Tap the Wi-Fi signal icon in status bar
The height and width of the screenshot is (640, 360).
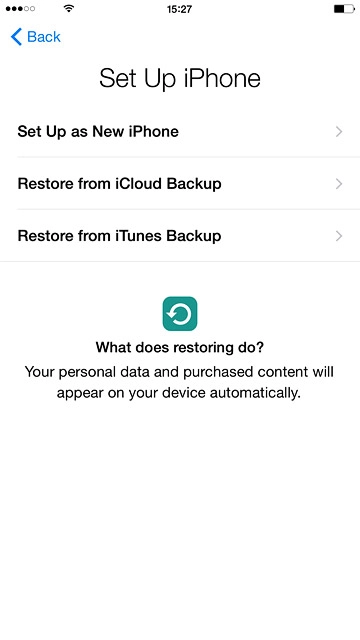click(x=69, y=8)
